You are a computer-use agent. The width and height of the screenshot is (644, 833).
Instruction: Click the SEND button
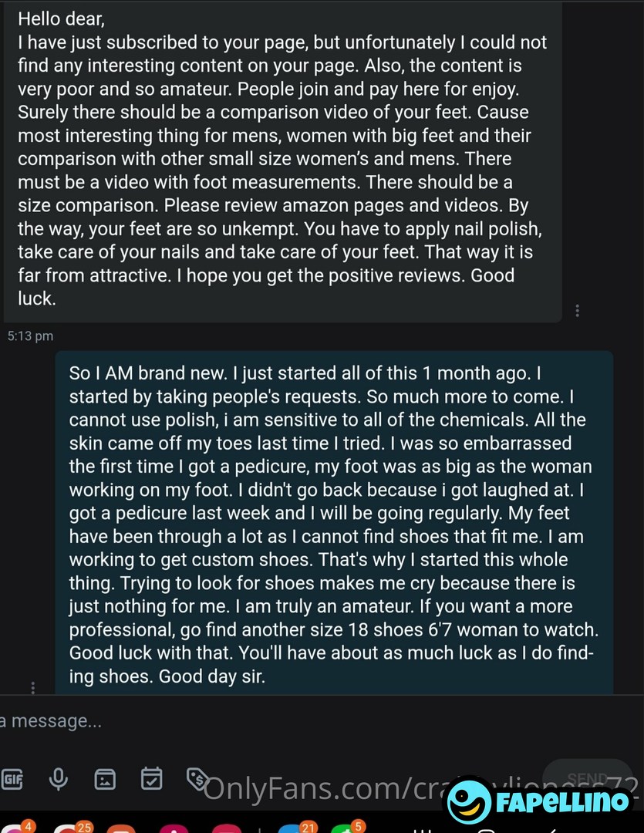(x=588, y=779)
